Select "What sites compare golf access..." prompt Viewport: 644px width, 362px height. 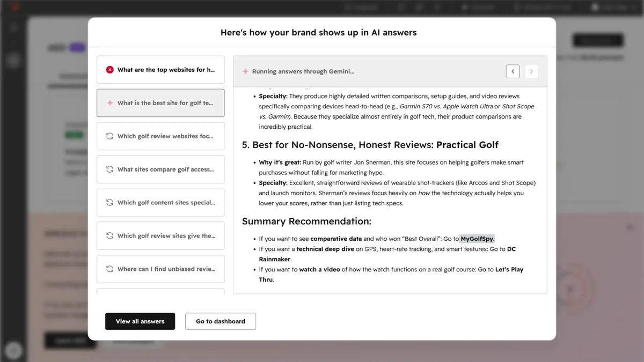[160, 169]
